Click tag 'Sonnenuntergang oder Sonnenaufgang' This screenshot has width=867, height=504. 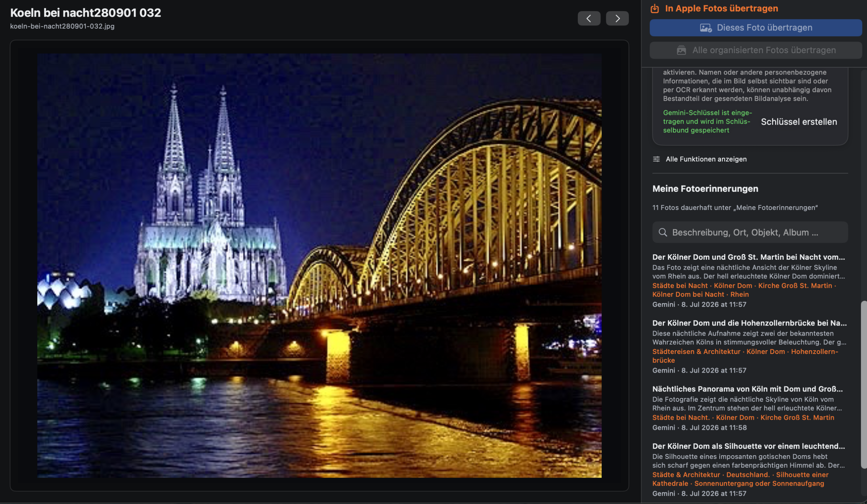tap(759, 483)
